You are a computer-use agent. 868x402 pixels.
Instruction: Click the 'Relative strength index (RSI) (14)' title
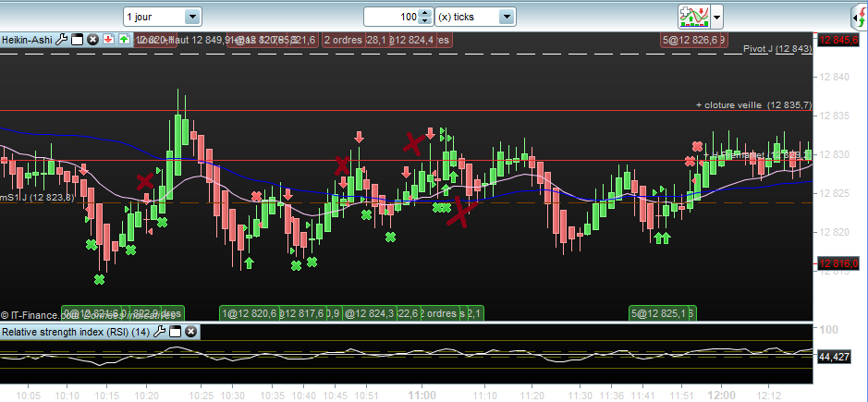(76, 332)
